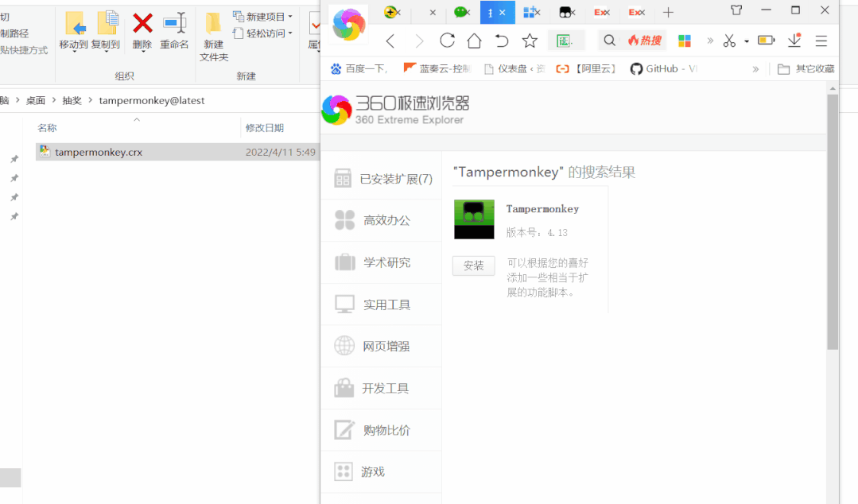Screen dimensions: 858x504
Task: Go forward in the 360 browser
Action: 419,41
